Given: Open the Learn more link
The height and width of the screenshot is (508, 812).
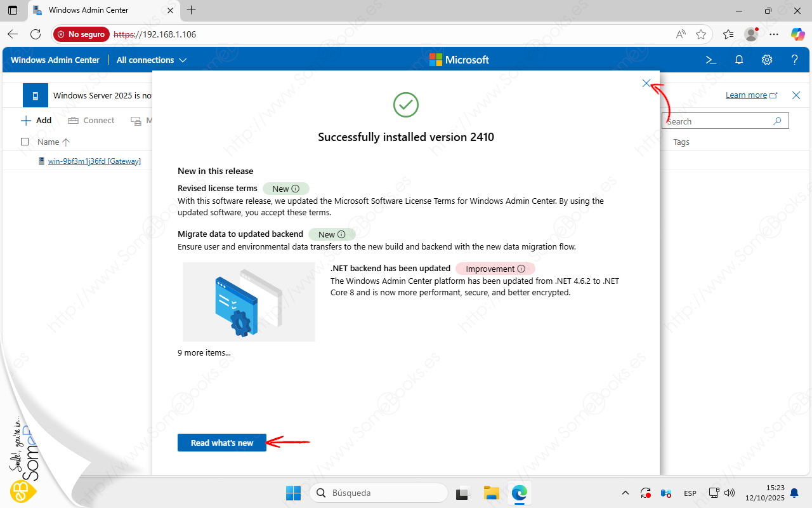Looking at the screenshot, I should [x=747, y=95].
